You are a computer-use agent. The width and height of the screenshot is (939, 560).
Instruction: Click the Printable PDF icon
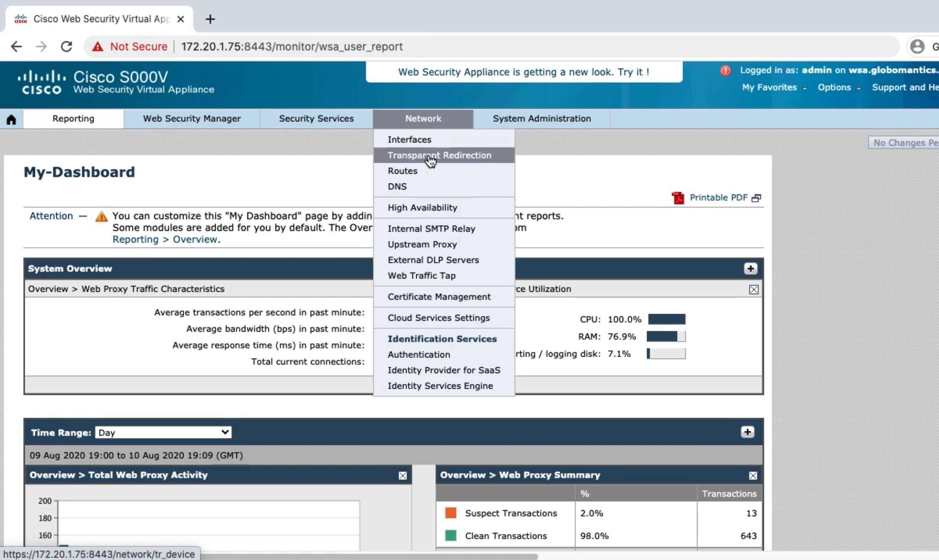tap(678, 198)
